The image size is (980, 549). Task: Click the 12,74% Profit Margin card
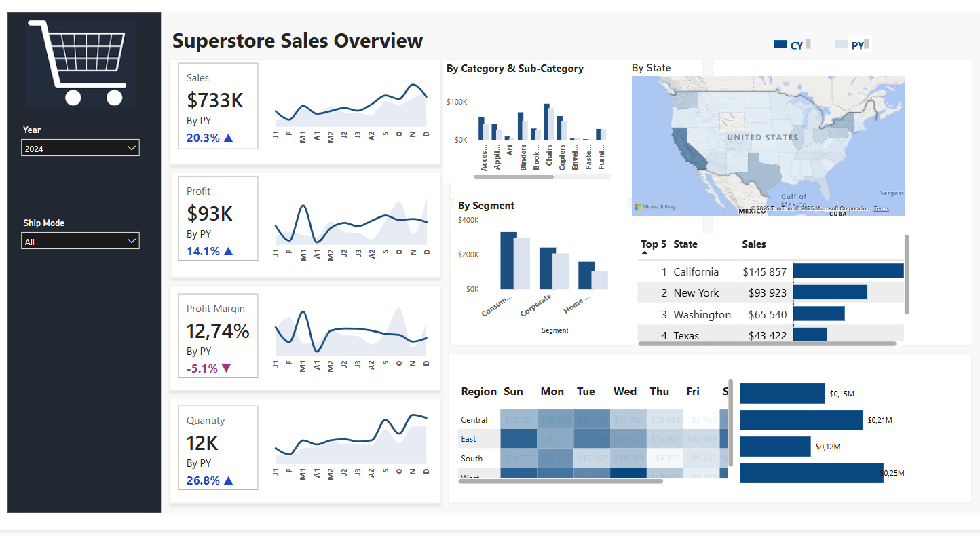tap(218, 335)
